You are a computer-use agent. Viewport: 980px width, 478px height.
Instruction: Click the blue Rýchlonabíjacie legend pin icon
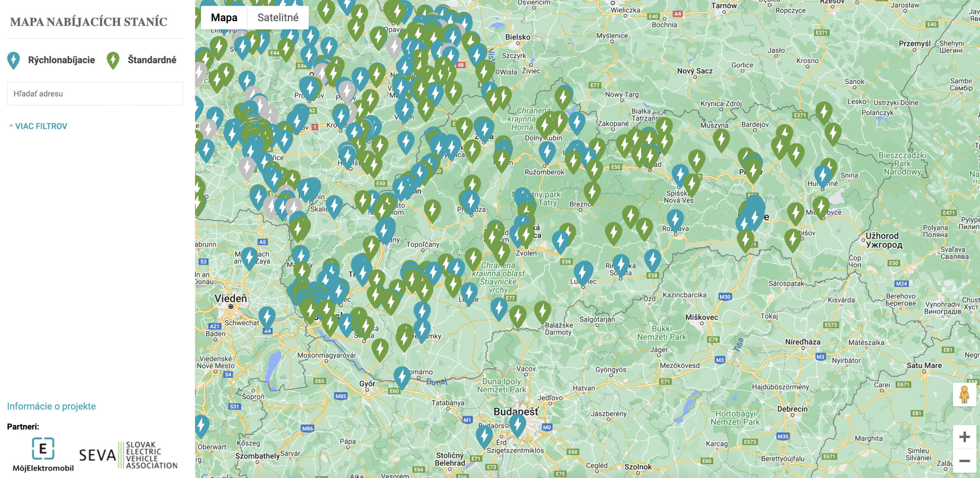[14, 61]
